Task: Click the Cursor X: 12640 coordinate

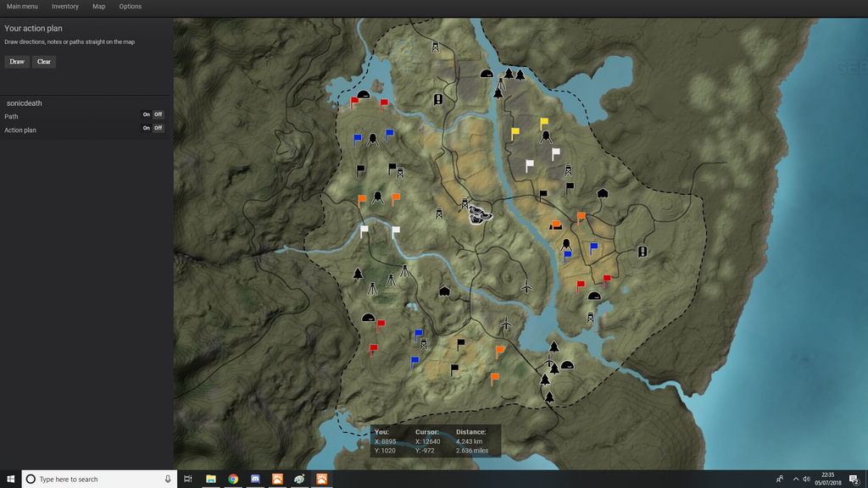Action: (x=428, y=441)
